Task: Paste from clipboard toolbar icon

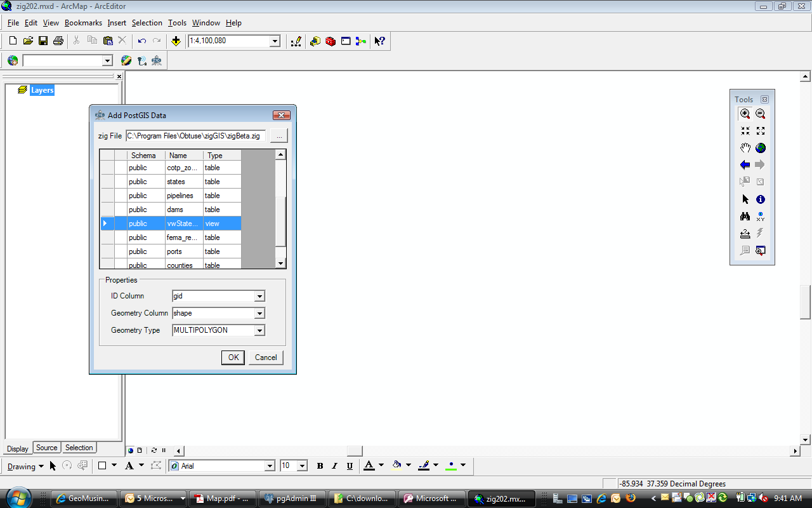Action: (108, 41)
